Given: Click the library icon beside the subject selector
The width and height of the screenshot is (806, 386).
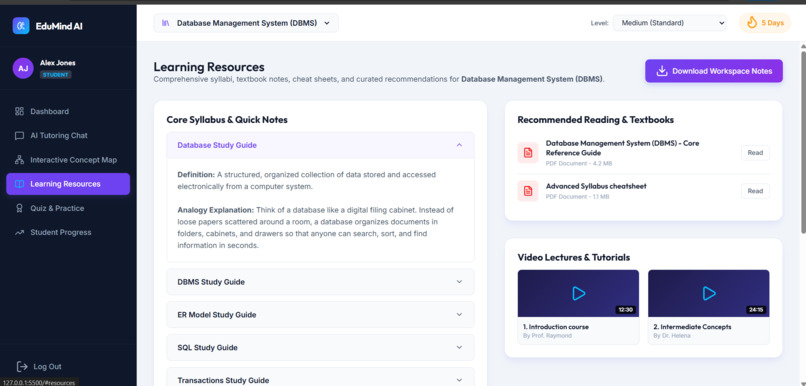Looking at the screenshot, I should tap(166, 23).
